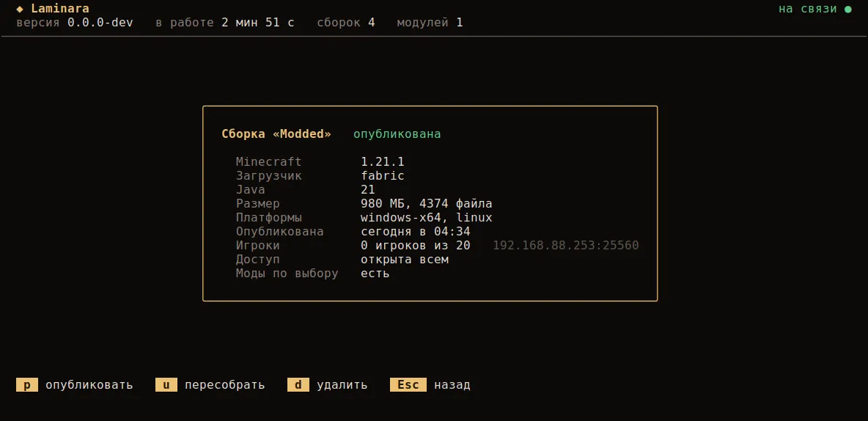Image resolution: width=868 pixels, height=421 pixels.
Task: Click the server address 192.168.88.253:25560
Action: [566, 246]
